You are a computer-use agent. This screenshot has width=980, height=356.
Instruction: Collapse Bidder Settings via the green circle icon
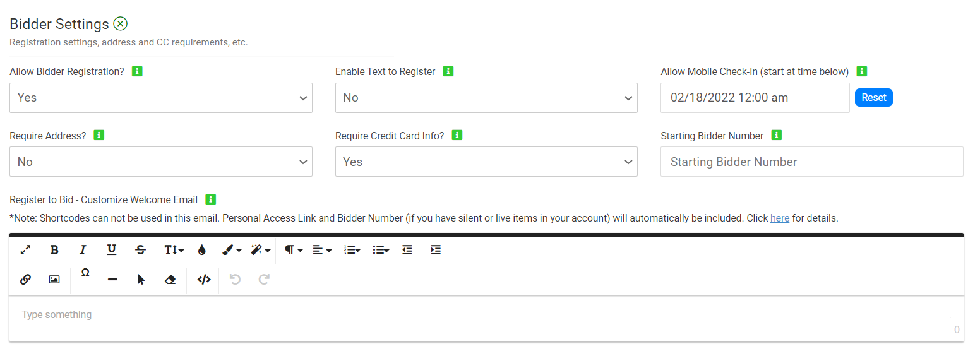(120, 24)
